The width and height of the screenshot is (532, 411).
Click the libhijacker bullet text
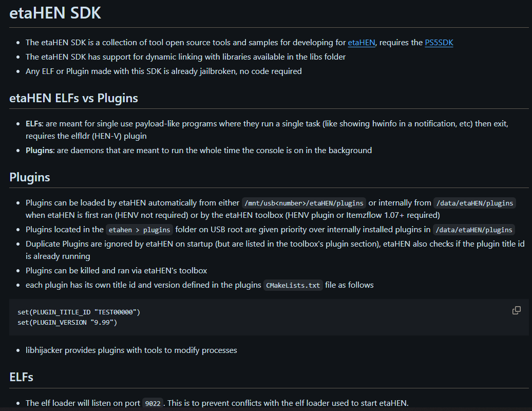(131, 350)
